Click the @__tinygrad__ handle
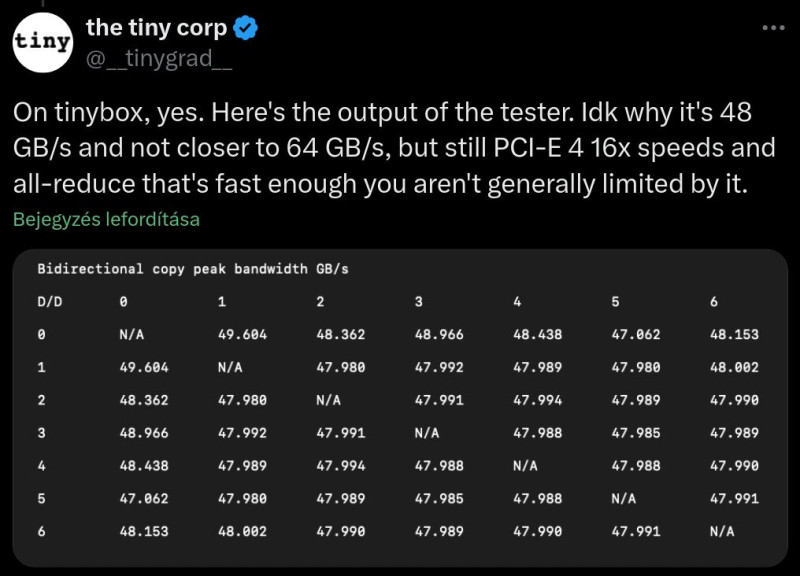Viewport: 800px width, 576px height. [159, 58]
